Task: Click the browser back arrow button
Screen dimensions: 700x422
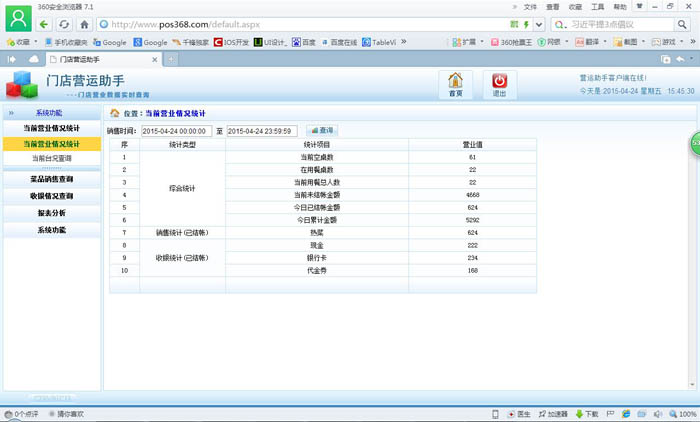Action: point(45,23)
